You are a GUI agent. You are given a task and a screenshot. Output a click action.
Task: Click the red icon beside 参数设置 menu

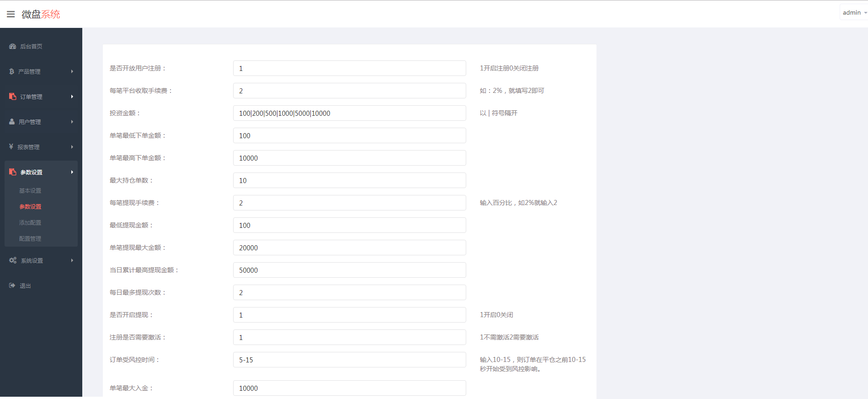pos(13,172)
